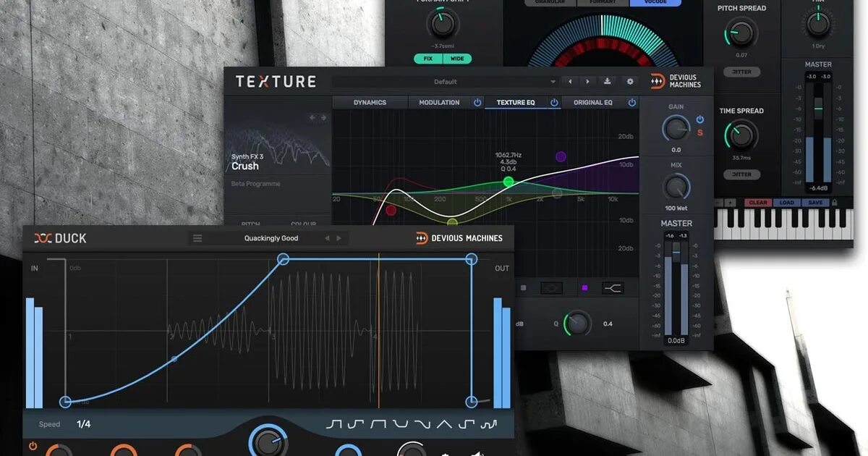Click the next preset arrow in Duck
The height and width of the screenshot is (456, 868).
click(x=339, y=237)
